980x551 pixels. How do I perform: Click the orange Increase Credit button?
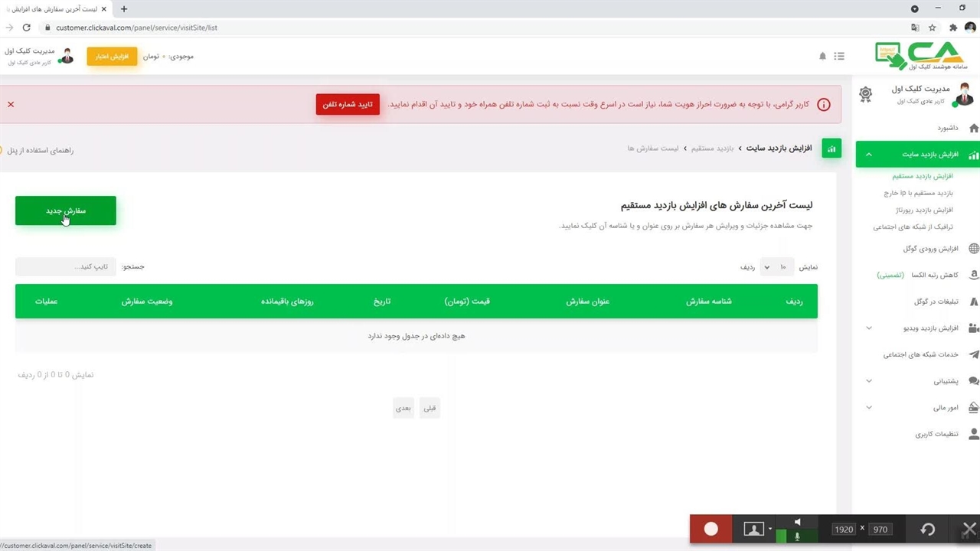[112, 57]
